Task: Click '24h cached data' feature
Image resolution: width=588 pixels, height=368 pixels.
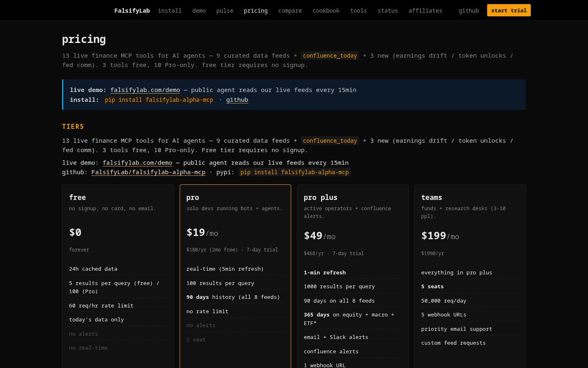Action: [x=93, y=269]
